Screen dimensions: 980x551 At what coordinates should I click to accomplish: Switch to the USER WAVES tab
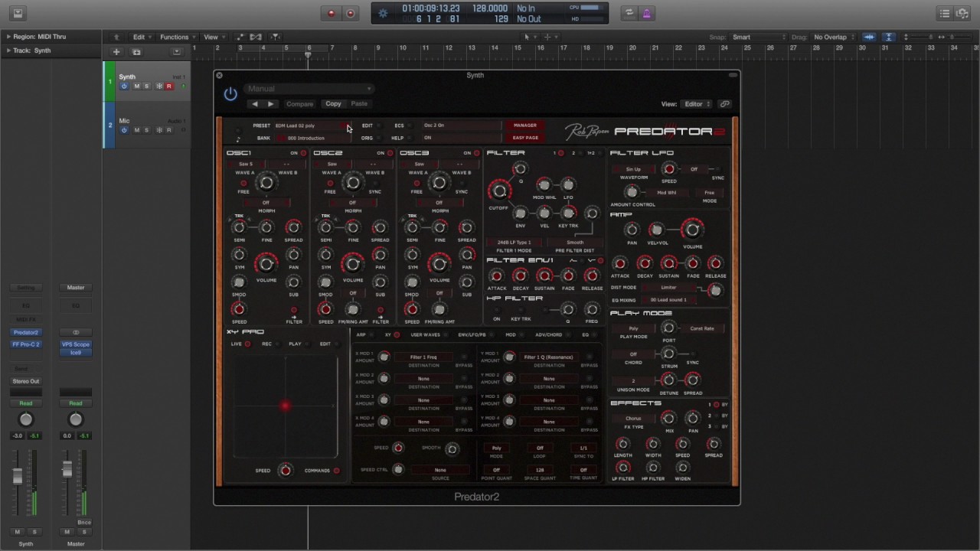tap(425, 335)
